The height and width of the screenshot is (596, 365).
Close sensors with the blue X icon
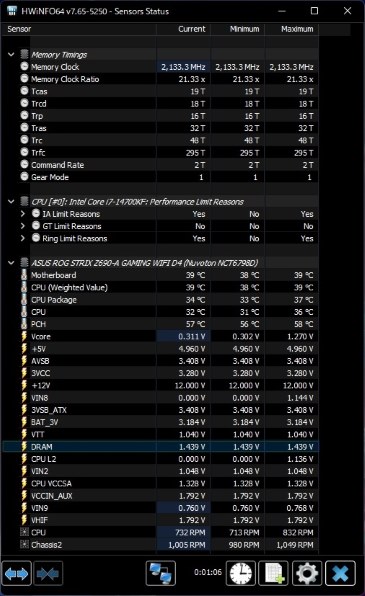click(340, 574)
